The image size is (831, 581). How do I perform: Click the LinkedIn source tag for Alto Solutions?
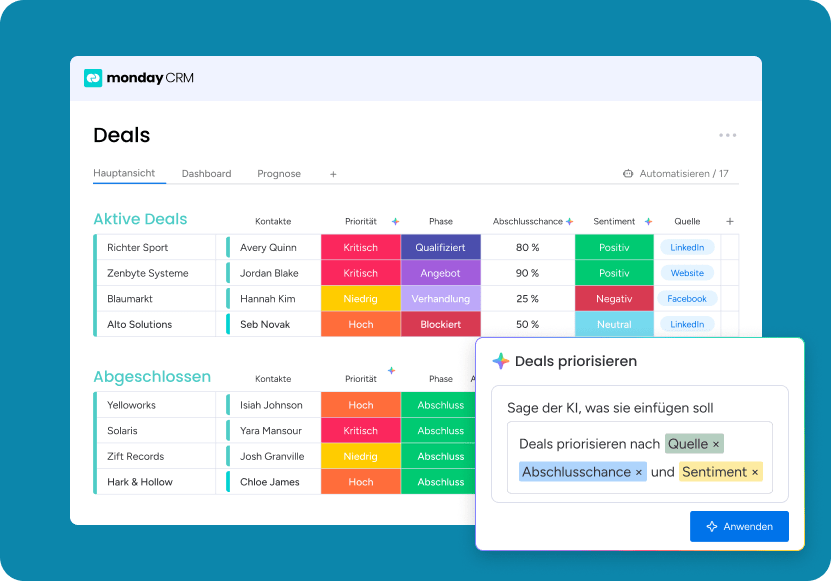click(x=687, y=325)
